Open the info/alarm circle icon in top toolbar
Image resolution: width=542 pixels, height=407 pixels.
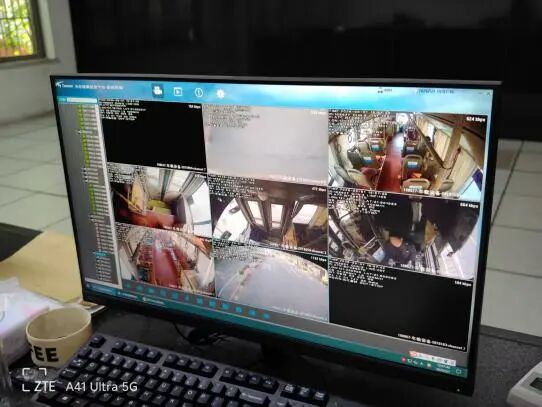coord(199,93)
